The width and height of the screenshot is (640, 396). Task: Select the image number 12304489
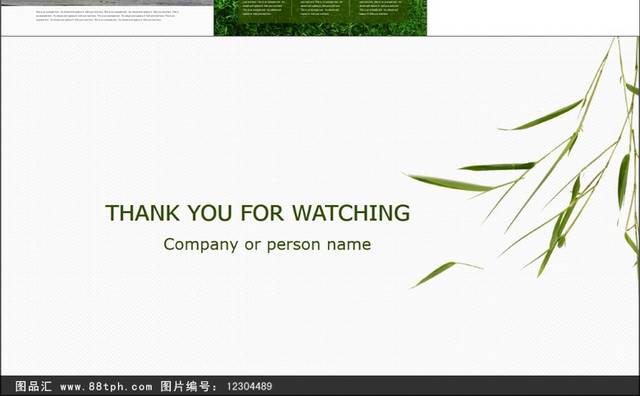coord(249,387)
